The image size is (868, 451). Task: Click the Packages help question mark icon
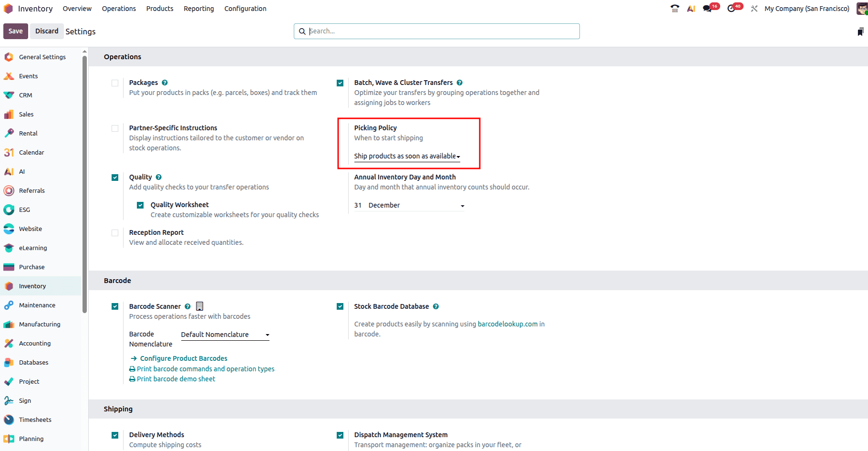pos(165,83)
